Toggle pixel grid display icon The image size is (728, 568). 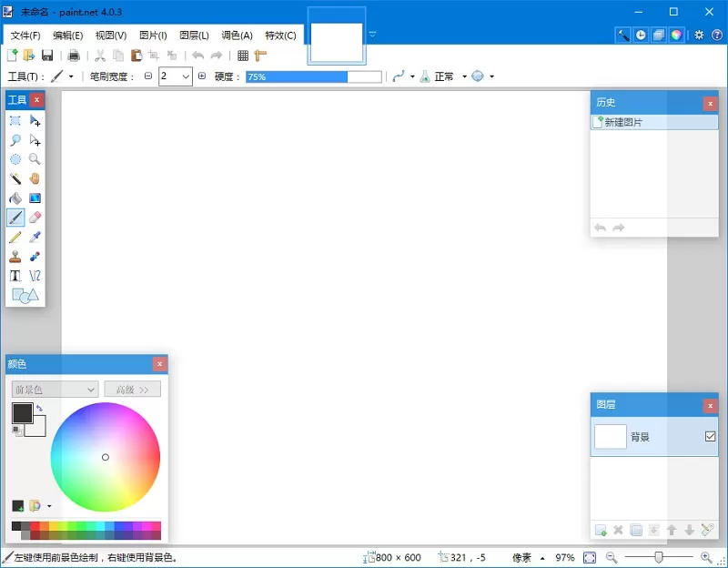(243, 56)
